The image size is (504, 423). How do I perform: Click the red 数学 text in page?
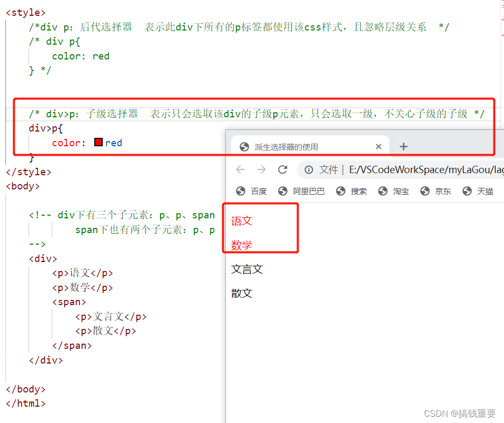tap(242, 245)
